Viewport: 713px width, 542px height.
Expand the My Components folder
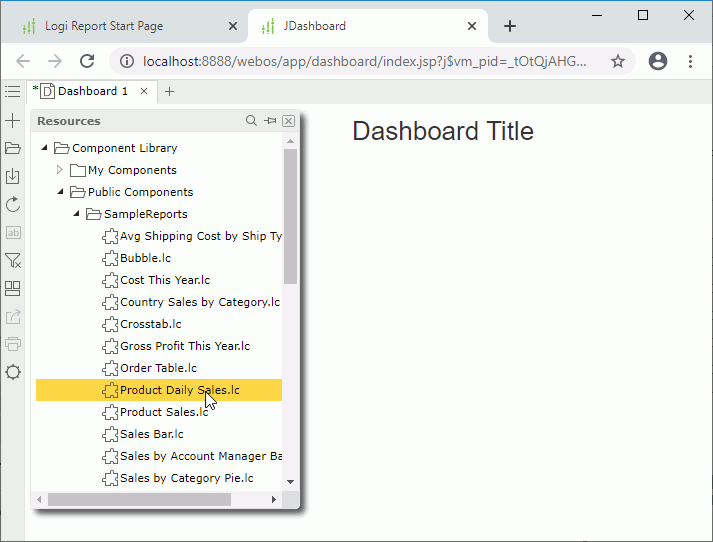point(60,170)
